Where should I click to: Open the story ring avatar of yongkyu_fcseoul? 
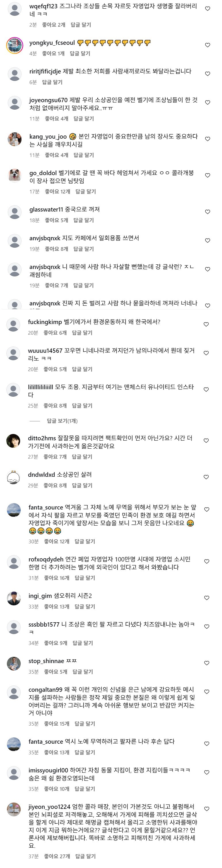click(14, 45)
